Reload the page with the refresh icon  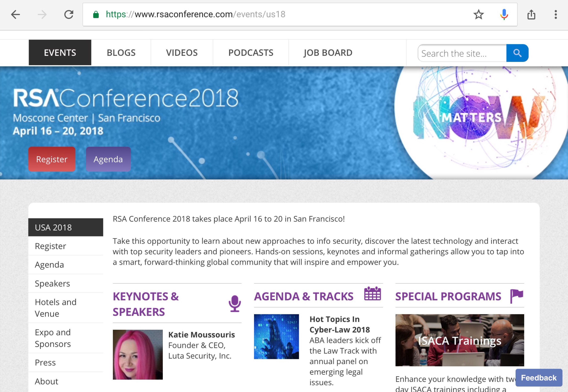(69, 15)
